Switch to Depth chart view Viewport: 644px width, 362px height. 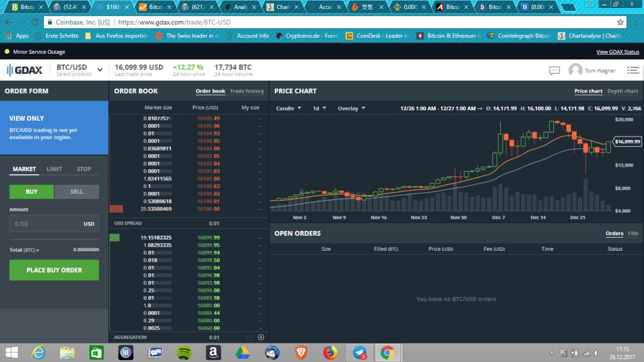click(x=623, y=91)
